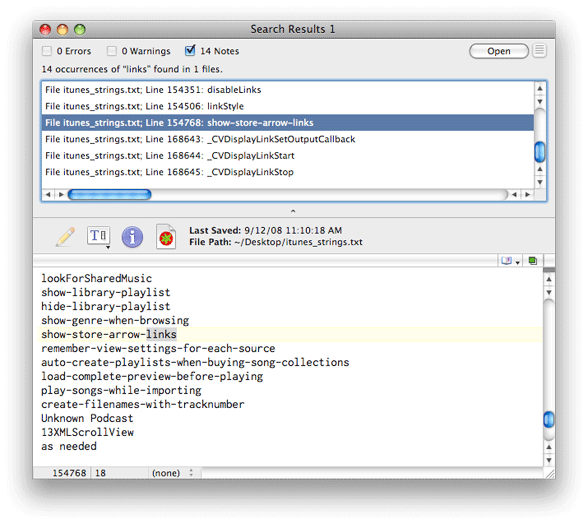Open the text options icon

click(x=99, y=237)
